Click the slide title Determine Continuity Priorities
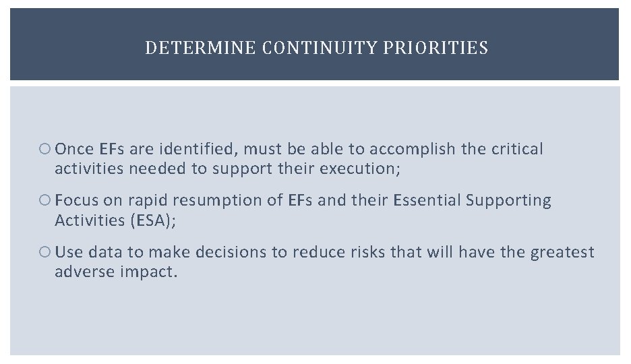This screenshot has height=364, width=631. point(316,47)
